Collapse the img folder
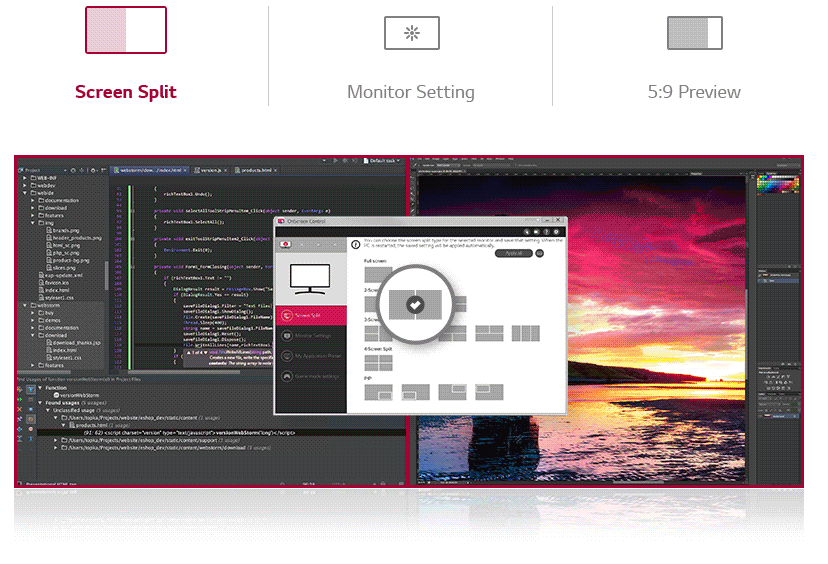 (32, 223)
